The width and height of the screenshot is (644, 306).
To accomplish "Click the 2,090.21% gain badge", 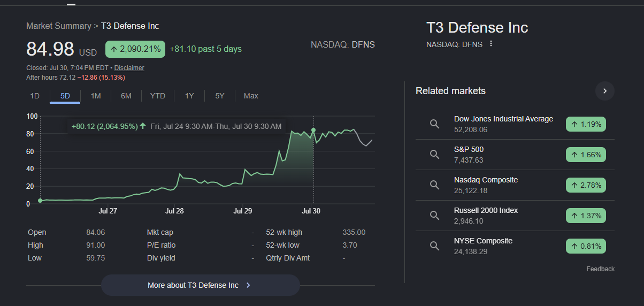I will (135, 49).
